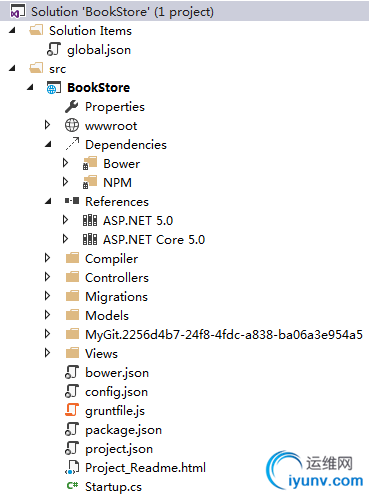Collapse the Dependencies node

pyautogui.click(x=49, y=144)
